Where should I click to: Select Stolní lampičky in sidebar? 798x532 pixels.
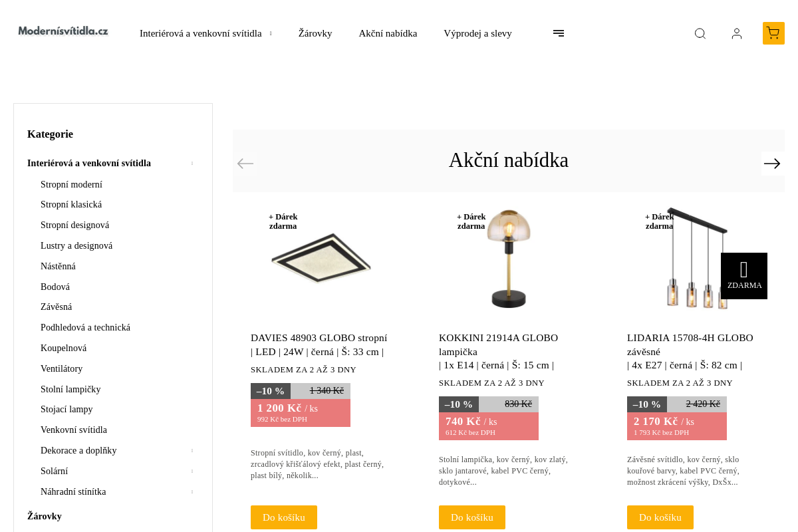tap(70, 390)
